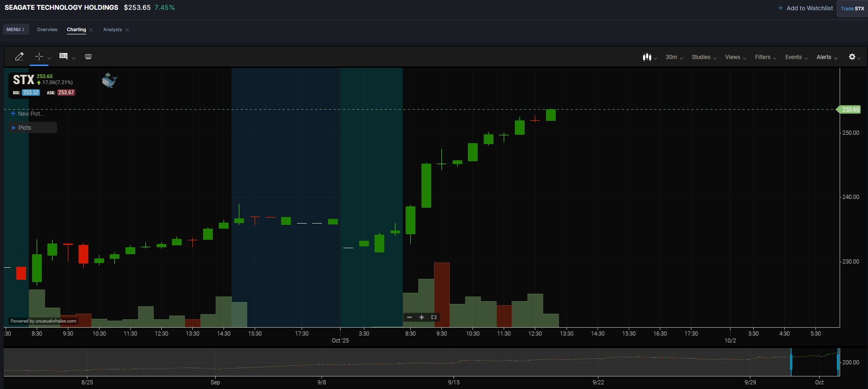Click Add to Watchlist

coord(806,8)
